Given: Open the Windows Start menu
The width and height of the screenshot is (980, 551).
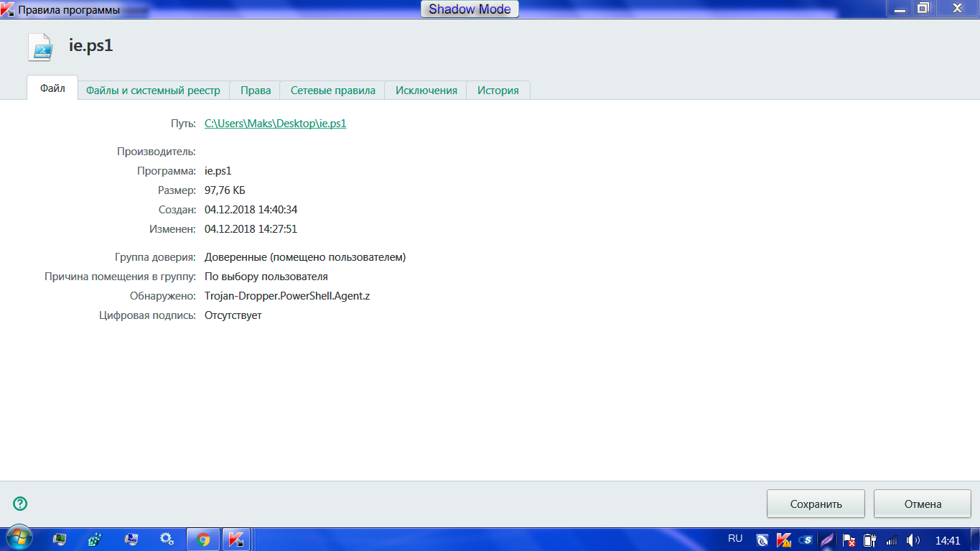Looking at the screenshot, I should pyautogui.click(x=18, y=539).
